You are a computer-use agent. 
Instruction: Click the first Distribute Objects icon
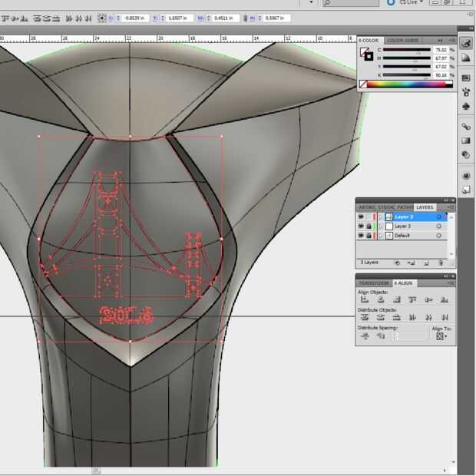click(x=364, y=317)
